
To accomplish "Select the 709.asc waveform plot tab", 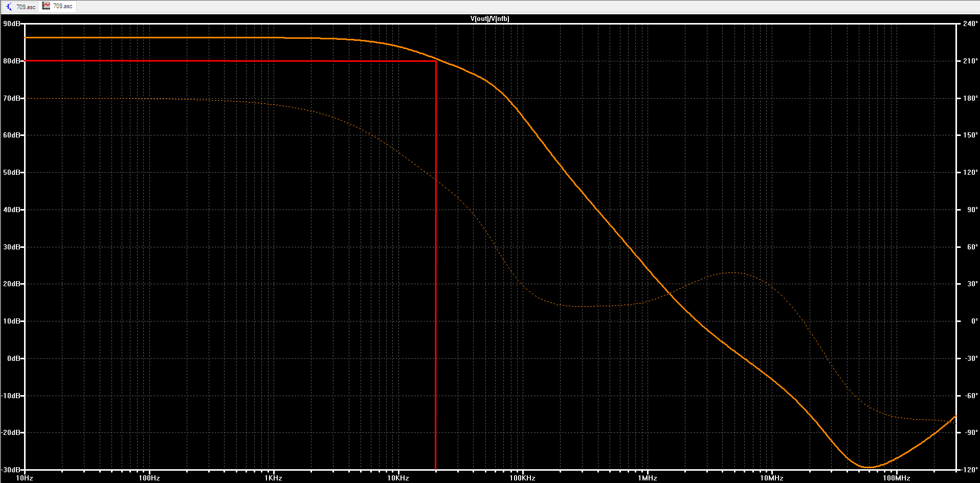I will click(58, 6).
